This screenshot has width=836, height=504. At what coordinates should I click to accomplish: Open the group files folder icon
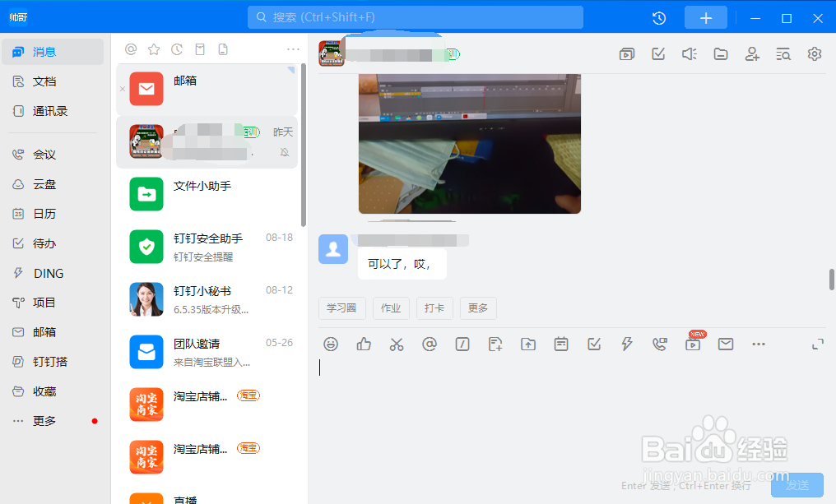[721, 53]
